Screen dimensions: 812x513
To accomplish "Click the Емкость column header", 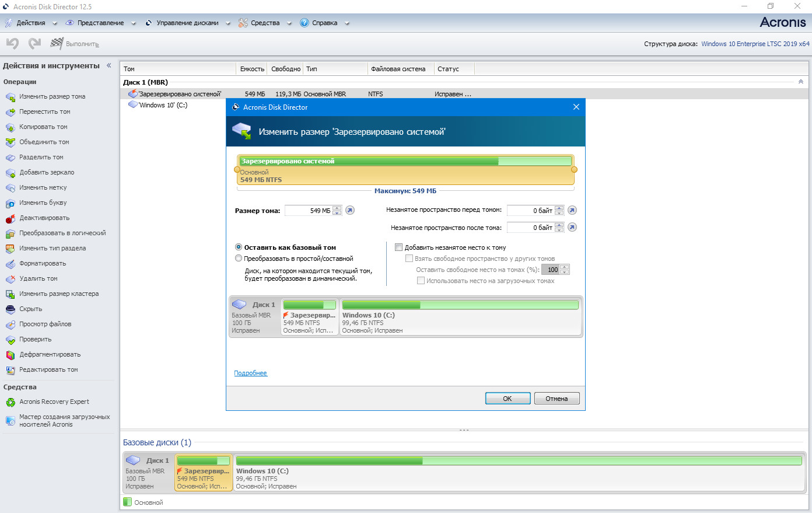I will (252, 69).
